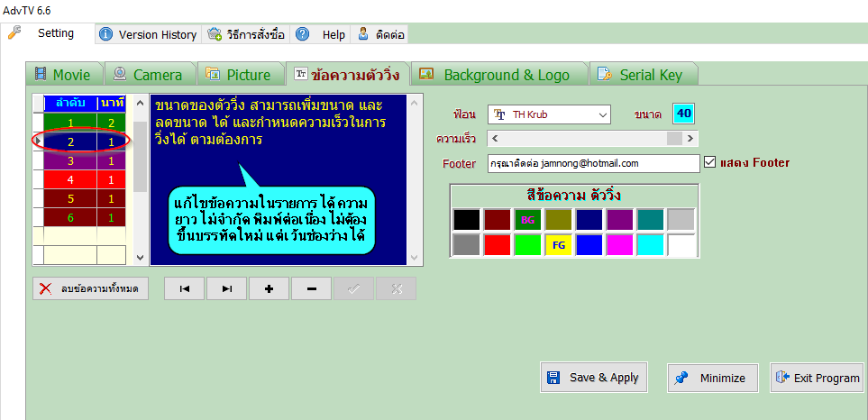Click the Minimize button
The image size is (868, 420).
point(712,378)
